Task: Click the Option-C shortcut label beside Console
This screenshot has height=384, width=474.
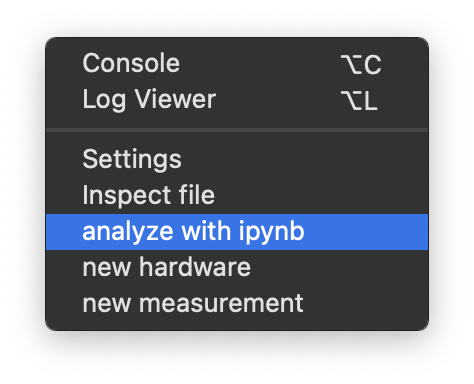Action: [x=361, y=64]
